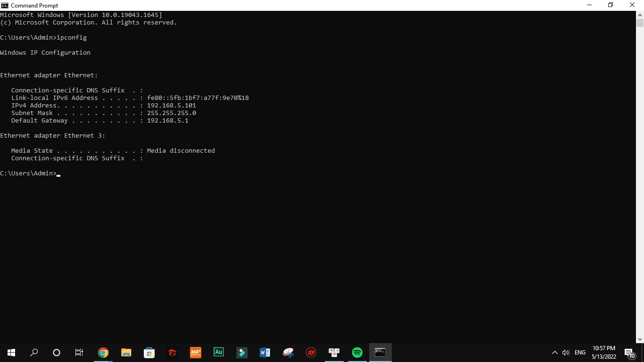Click the "Link-local IPv6 Address" label
The width and height of the screenshot is (644, 362).
coord(55,98)
